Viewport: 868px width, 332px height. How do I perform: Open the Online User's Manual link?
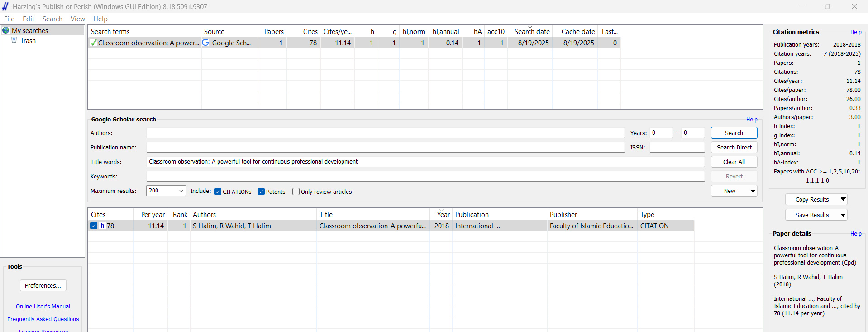click(x=43, y=306)
